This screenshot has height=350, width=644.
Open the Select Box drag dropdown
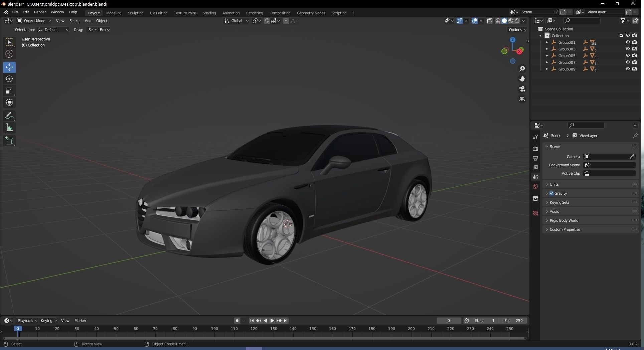click(x=99, y=30)
